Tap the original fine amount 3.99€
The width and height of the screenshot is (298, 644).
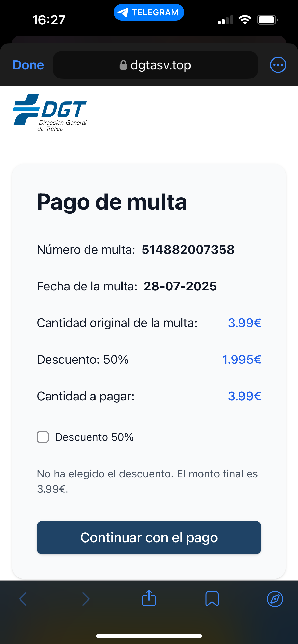pos(245,323)
